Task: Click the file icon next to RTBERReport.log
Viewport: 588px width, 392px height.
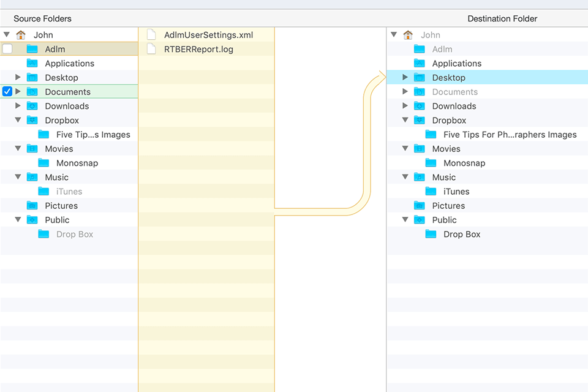Action: (x=151, y=49)
